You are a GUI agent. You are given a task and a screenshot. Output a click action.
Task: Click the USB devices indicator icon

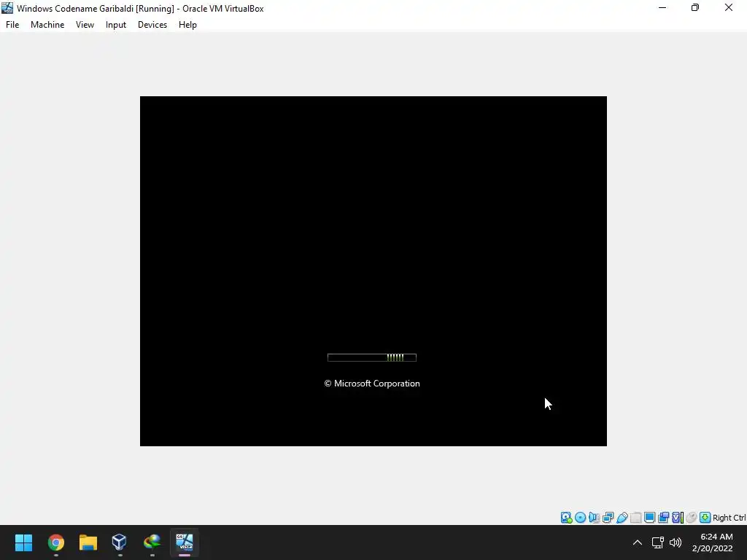tap(622, 518)
